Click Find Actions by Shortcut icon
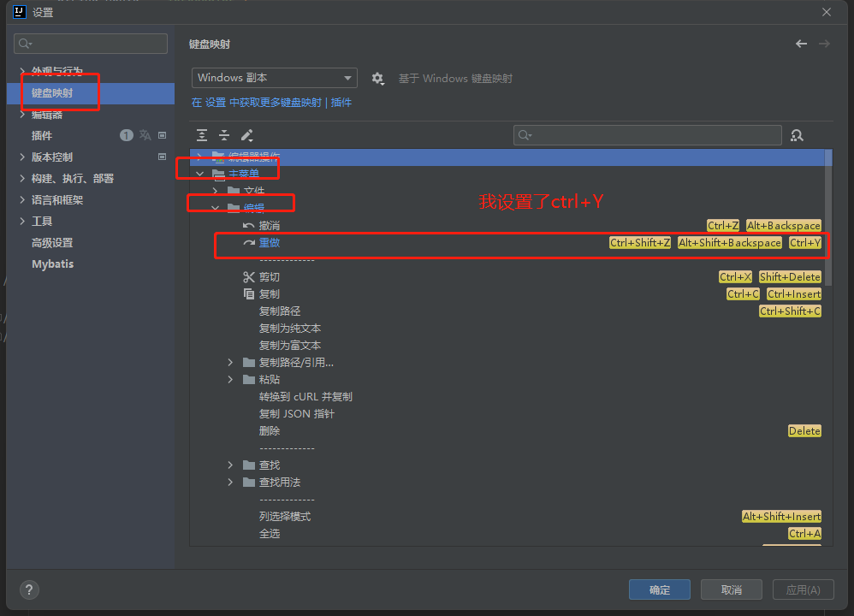The width and height of the screenshot is (854, 616). point(797,135)
